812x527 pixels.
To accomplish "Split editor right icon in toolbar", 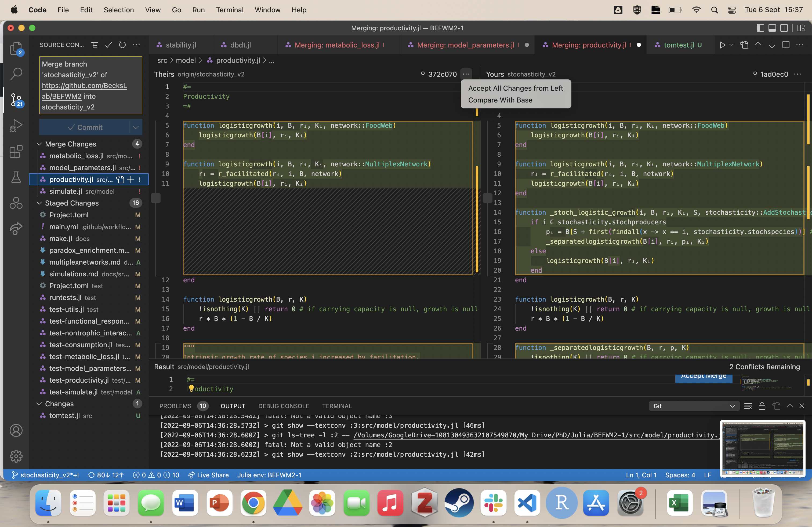I will click(x=786, y=45).
